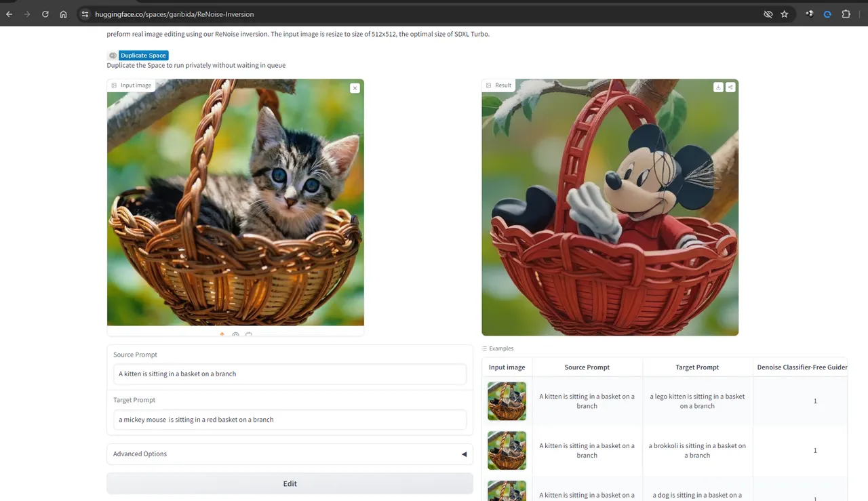The image size is (868, 501).
Task: Open the extensions puzzle icon
Action: 846,14
